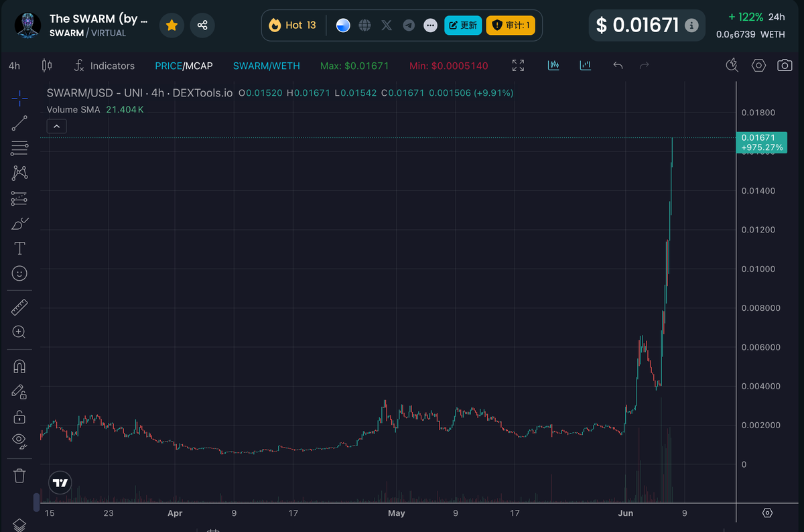Open the emoji sticker tool
Viewport: 804px width, 532px height.
coord(20,273)
